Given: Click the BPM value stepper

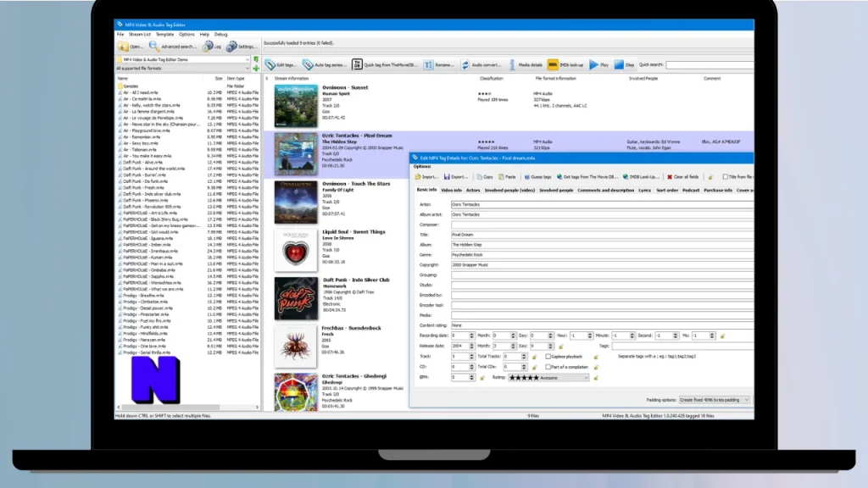Looking at the screenshot, I should pyautogui.click(x=471, y=378).
